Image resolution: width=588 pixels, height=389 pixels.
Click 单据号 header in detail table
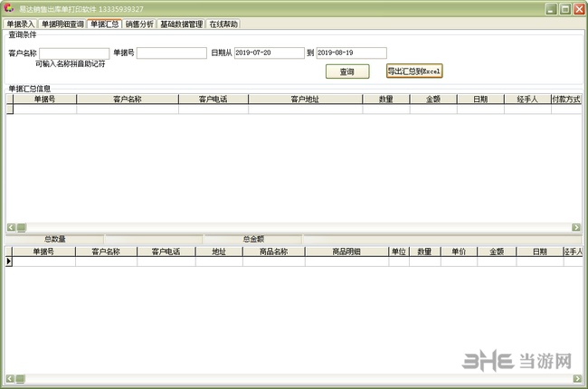pos(43,251)
